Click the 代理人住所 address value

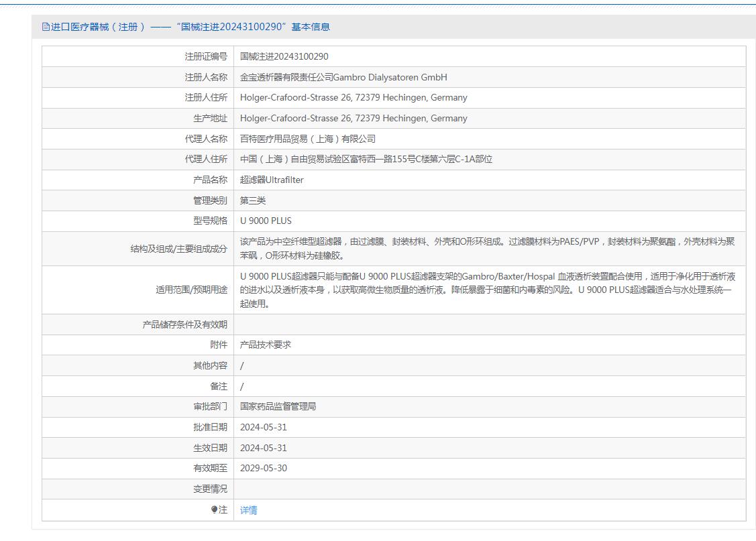[x=366, y=159]
